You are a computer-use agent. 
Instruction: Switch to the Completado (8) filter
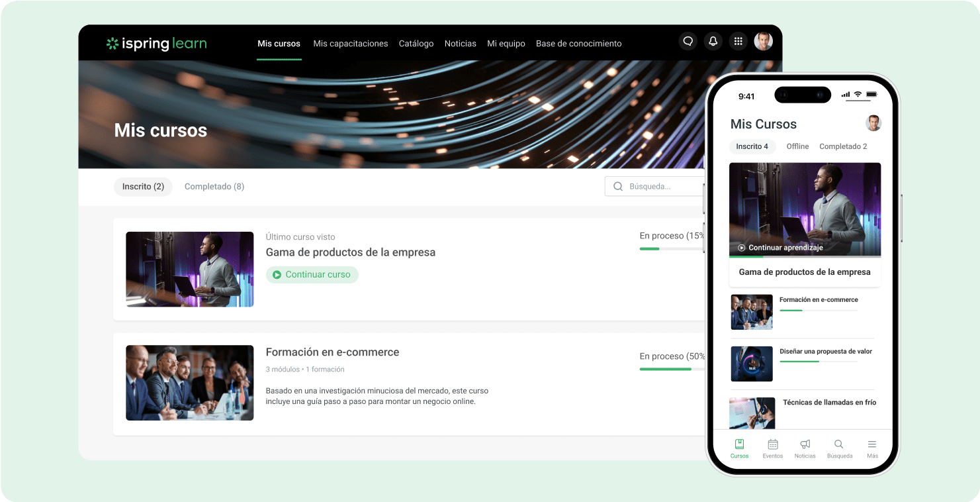(214, 187)
